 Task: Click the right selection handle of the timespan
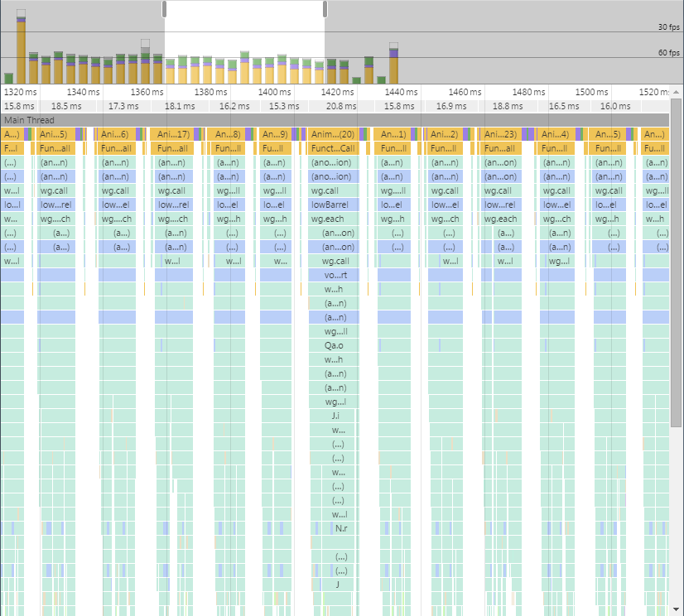tap(323, 7)
